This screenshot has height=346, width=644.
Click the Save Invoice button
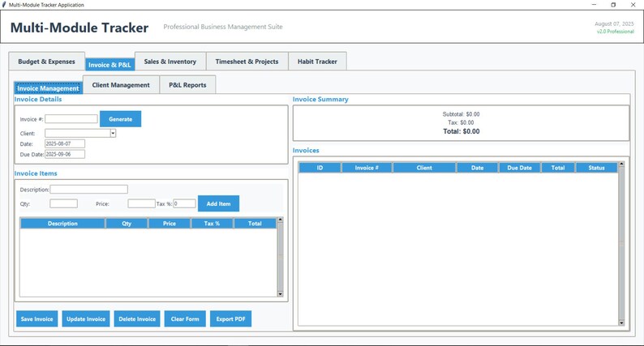click(x=37, y=319)
